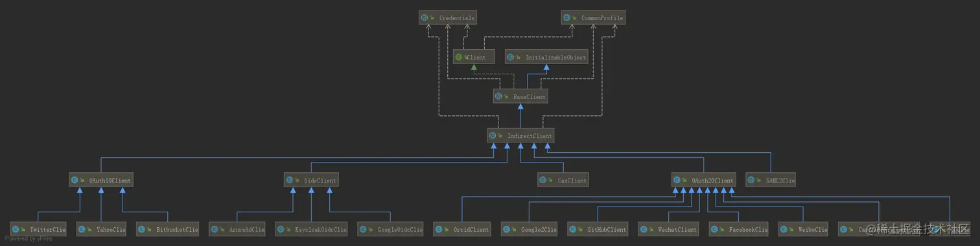
Task: Click the BitbucketClie class icon
Action: pyautogui.click(x=142, y=229)
